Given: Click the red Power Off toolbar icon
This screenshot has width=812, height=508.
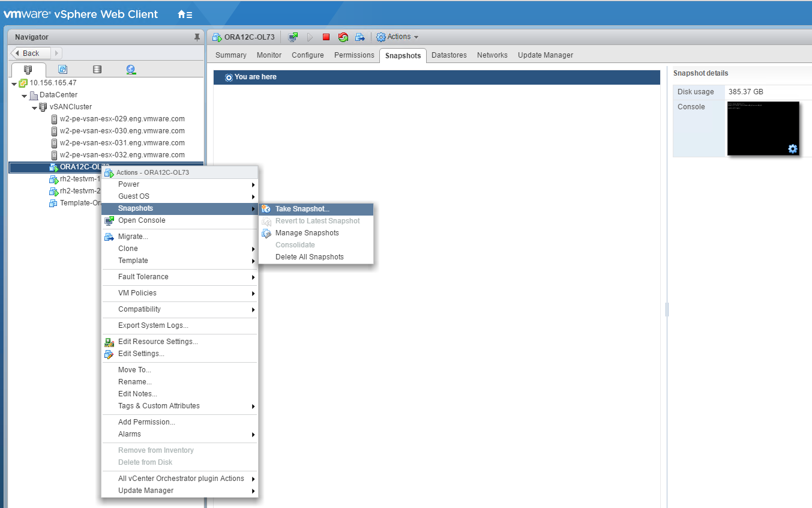Looking at the screenshot, I should tap(326, 37).
